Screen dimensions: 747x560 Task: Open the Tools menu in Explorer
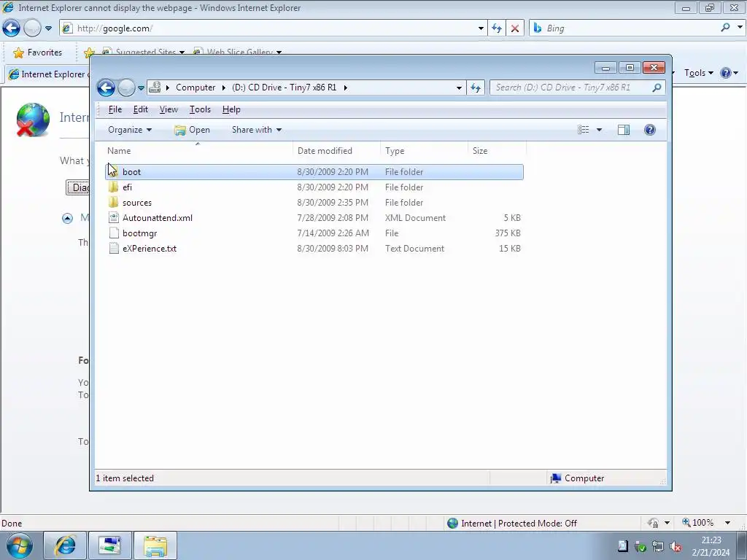(200, 109)
